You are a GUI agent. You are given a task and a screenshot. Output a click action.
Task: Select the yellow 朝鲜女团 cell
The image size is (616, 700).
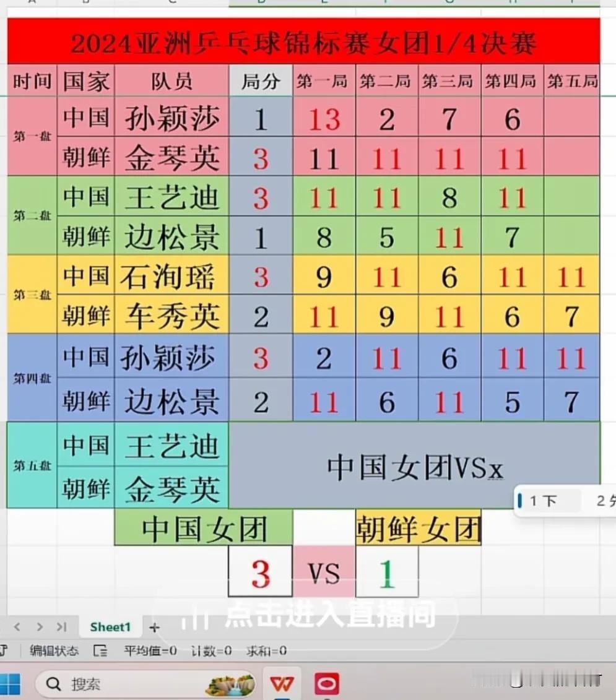click(x=418, y=528)
